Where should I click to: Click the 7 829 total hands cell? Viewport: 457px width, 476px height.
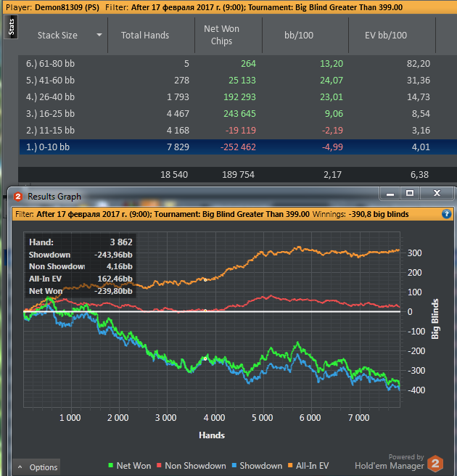click(178, 147)
